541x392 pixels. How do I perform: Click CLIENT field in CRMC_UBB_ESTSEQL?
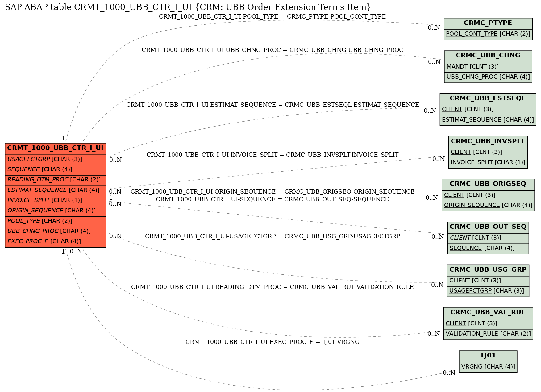pyautogui.click(x=488, y=110)
